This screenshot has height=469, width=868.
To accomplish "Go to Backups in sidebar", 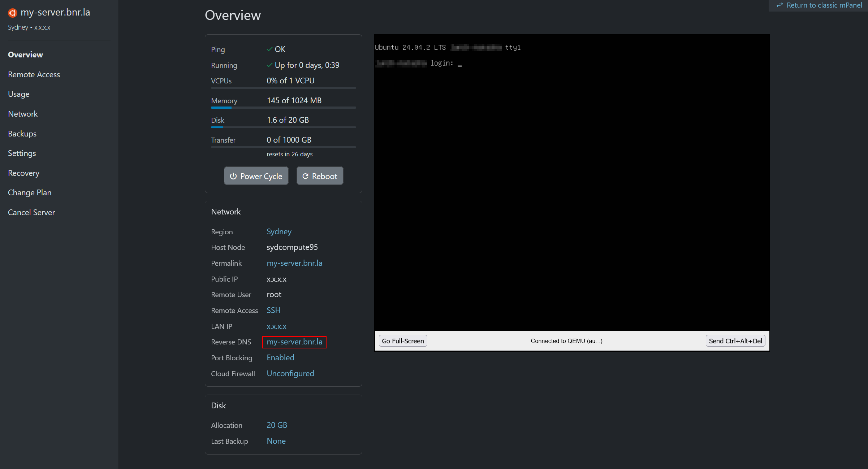I will pyautogui.click(x=22, y=134).
